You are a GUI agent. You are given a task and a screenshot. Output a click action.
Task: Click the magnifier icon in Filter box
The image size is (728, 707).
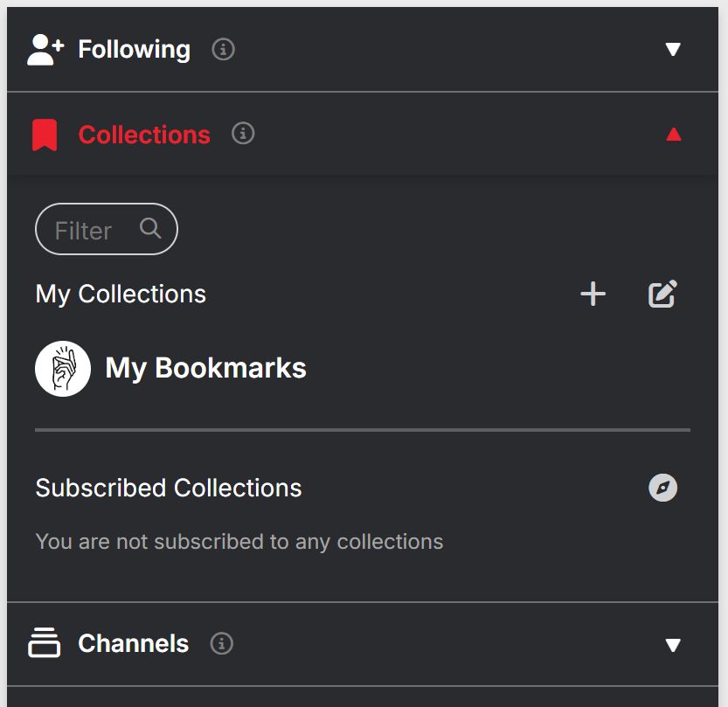tap(150, 229)
